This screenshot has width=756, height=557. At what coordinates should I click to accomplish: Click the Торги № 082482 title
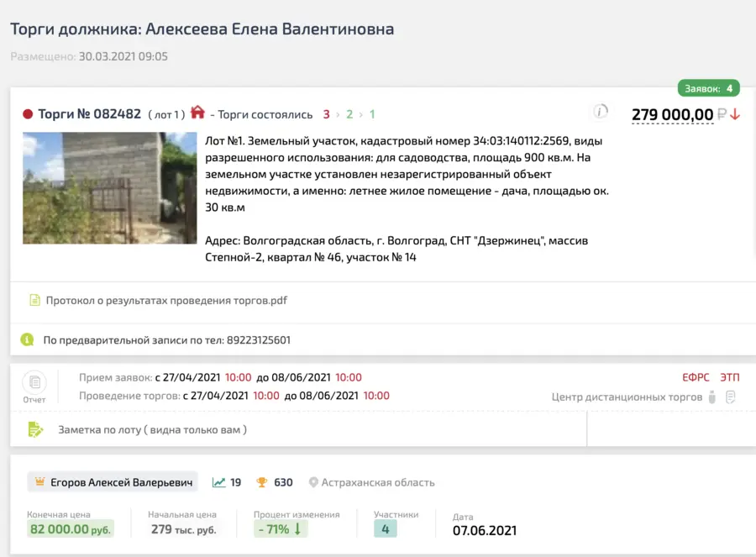[90, 113]
